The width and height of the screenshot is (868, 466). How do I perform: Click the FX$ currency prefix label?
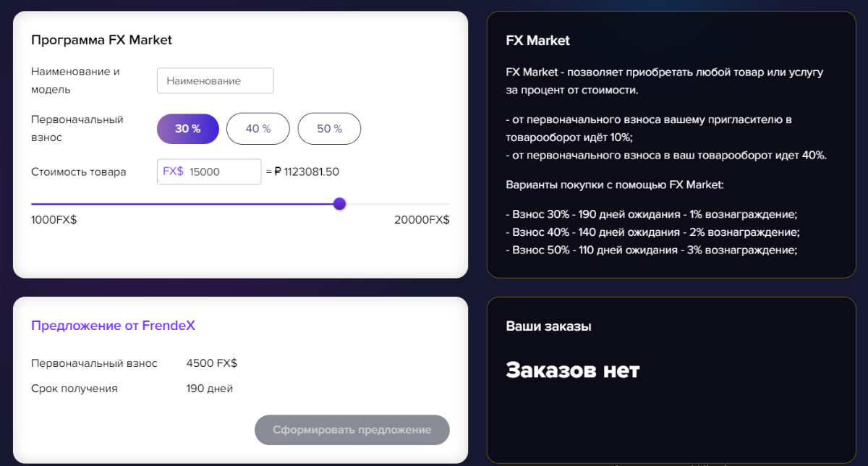pos(172,171)
